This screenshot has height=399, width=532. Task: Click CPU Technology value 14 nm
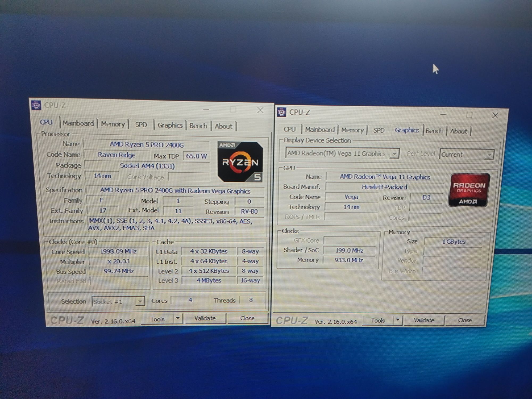tap(102, 176)
